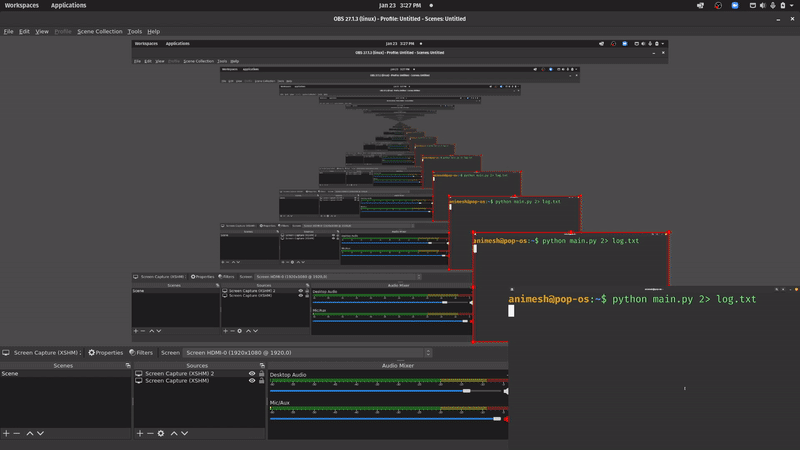Open the Help menu

[x=154, y=32]
